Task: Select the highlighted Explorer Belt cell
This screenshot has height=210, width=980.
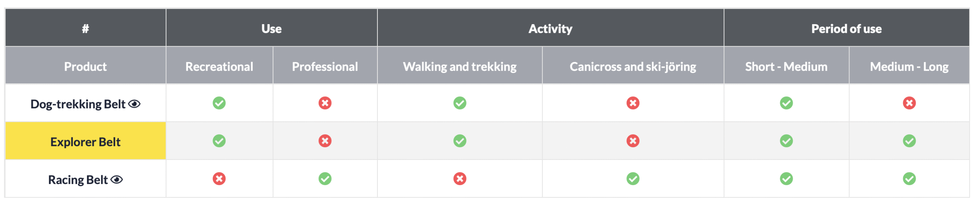Action: click(x=85, y=142)
